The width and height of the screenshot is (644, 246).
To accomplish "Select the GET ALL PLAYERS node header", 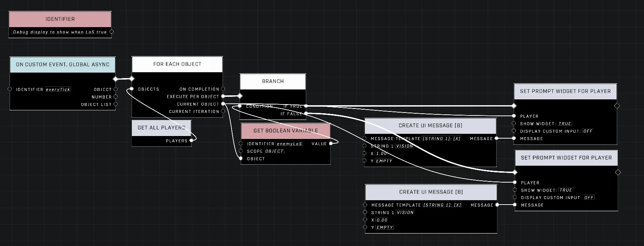I will [x=162, y=128].
